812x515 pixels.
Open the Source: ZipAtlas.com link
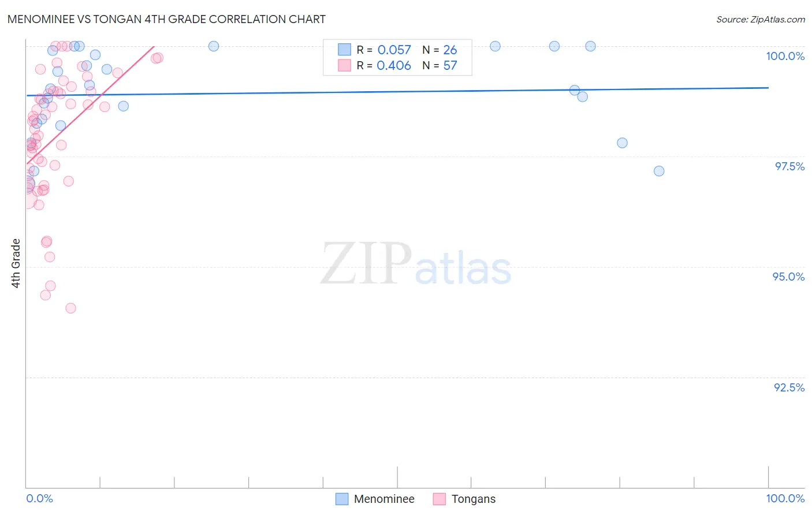click(x=761, y=19)
